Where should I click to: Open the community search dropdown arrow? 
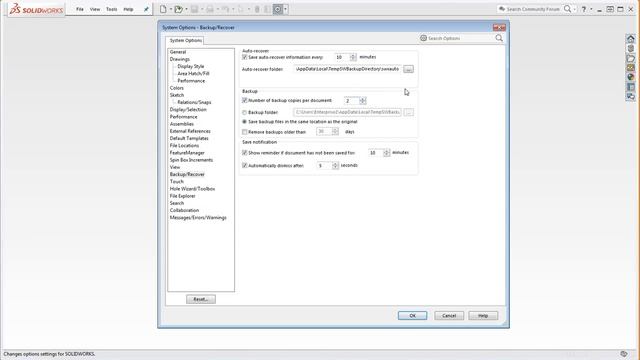pos(574,9)
